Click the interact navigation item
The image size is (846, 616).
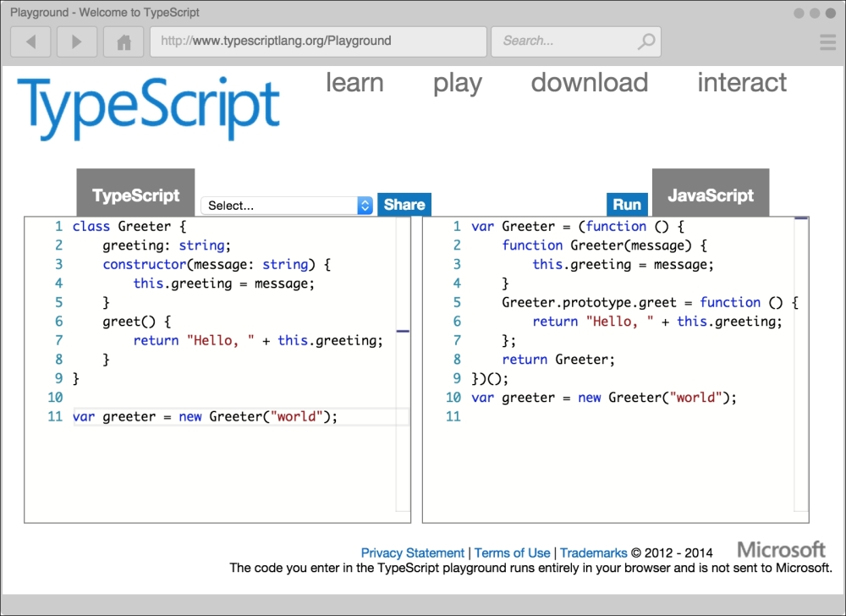(x=742, y=83)
